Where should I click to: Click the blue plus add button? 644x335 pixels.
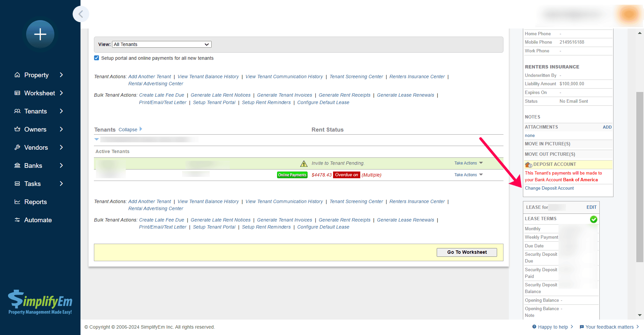coord(40,34)
